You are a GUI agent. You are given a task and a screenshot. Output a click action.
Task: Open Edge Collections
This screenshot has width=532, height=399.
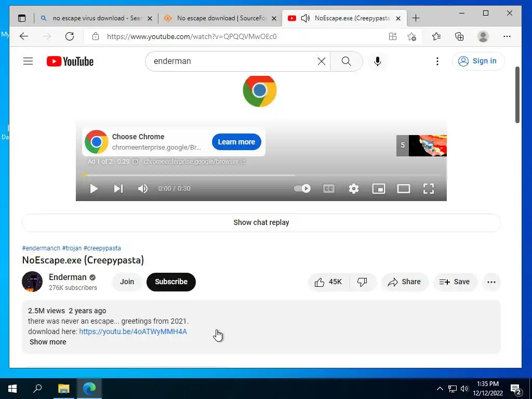tap(459, 36)
